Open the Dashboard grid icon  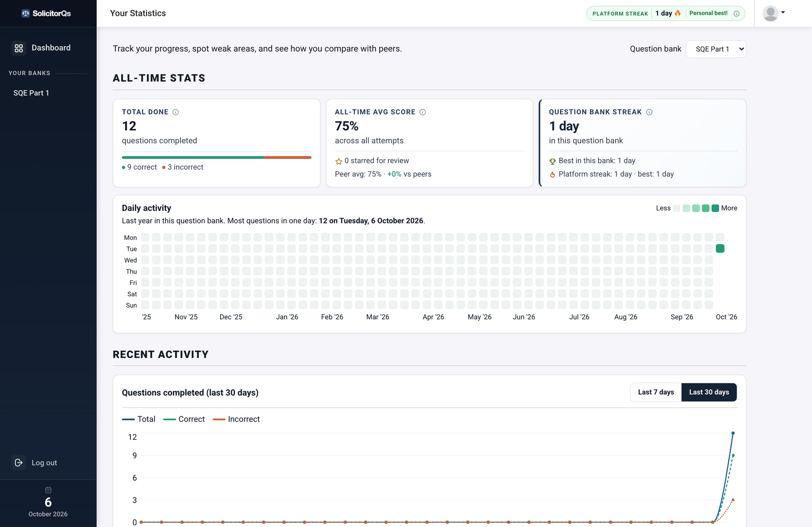pyautogui.click(x=19, y=48)
